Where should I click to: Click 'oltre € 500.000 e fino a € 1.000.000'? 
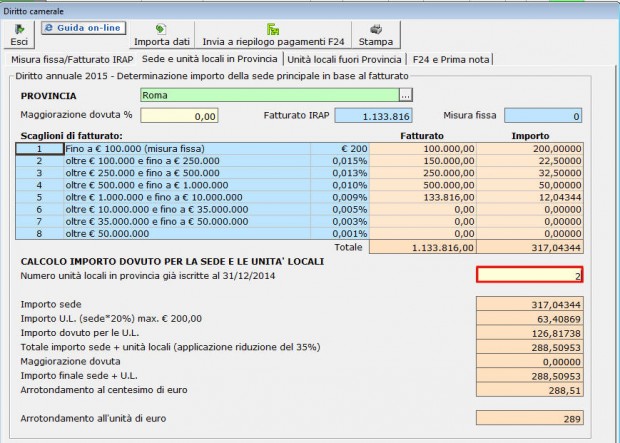pyautogui.click(x=187, y=185)
